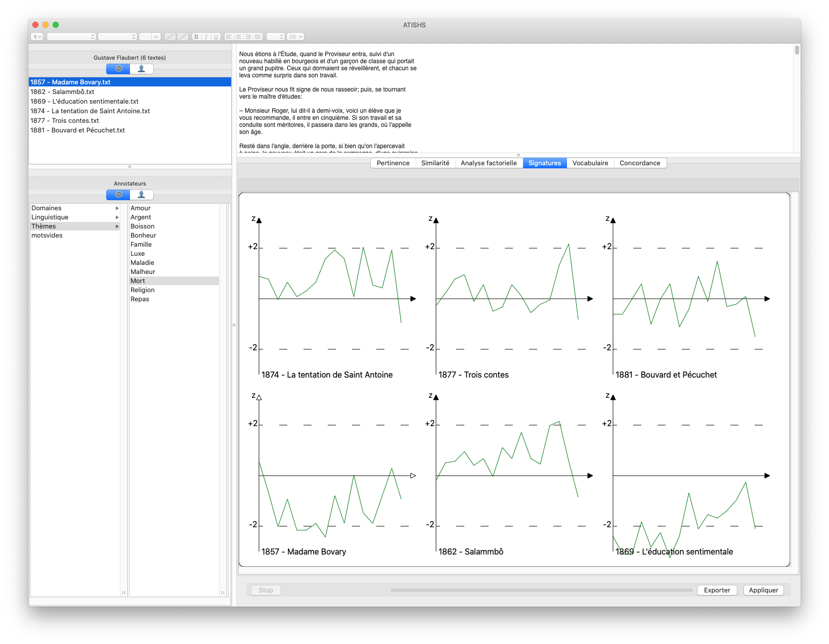Screen dimensions: 829x644
Task: Click the user icon in the Annotateurs panel
Action: [x=142, y=195]
